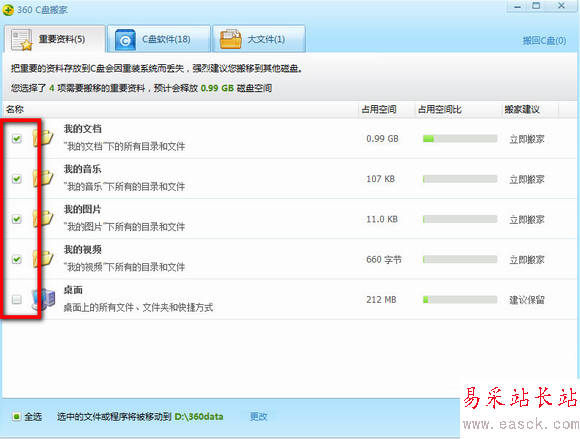
Task: Select the 我的视频 row title
Action: [x=82, y=250]
